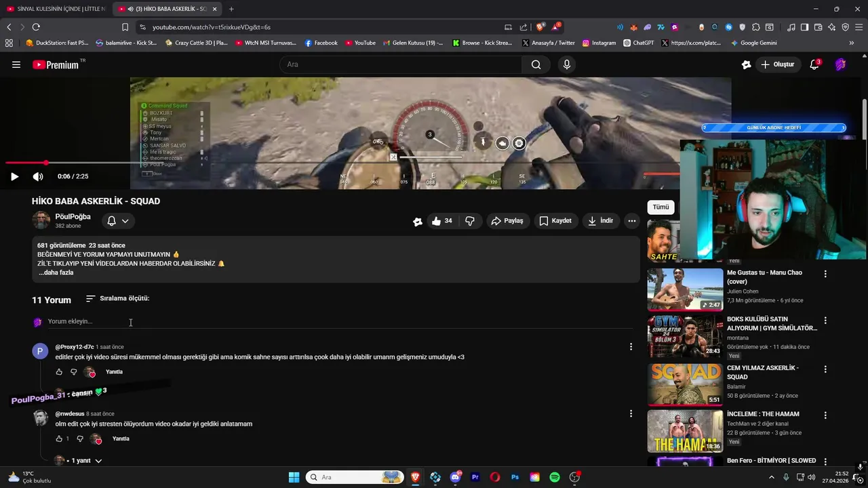The width and height of the screenshot is (868, 488).
Task: Reload the page
Action: click(x=36, y=27)
